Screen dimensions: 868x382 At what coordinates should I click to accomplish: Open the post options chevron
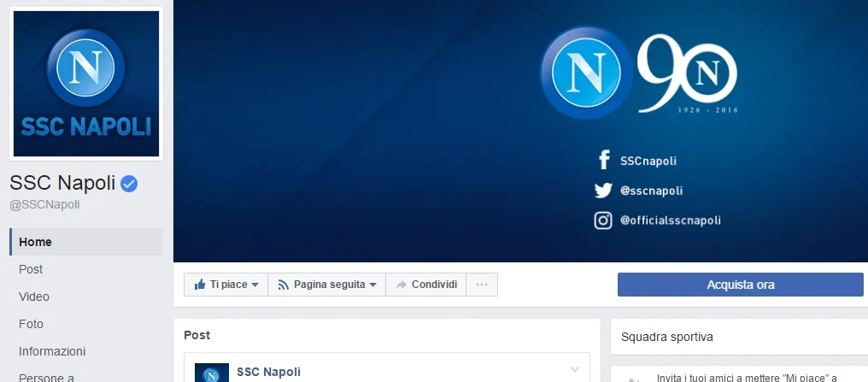tap(575, 369)
